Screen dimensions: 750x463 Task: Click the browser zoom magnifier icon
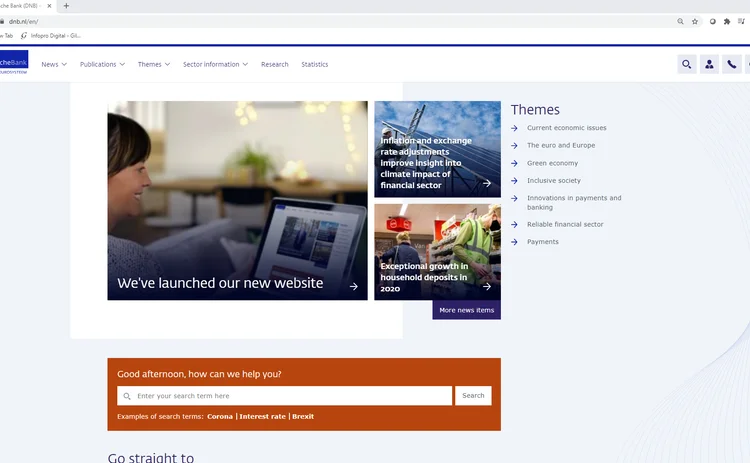tap(680, 22)
